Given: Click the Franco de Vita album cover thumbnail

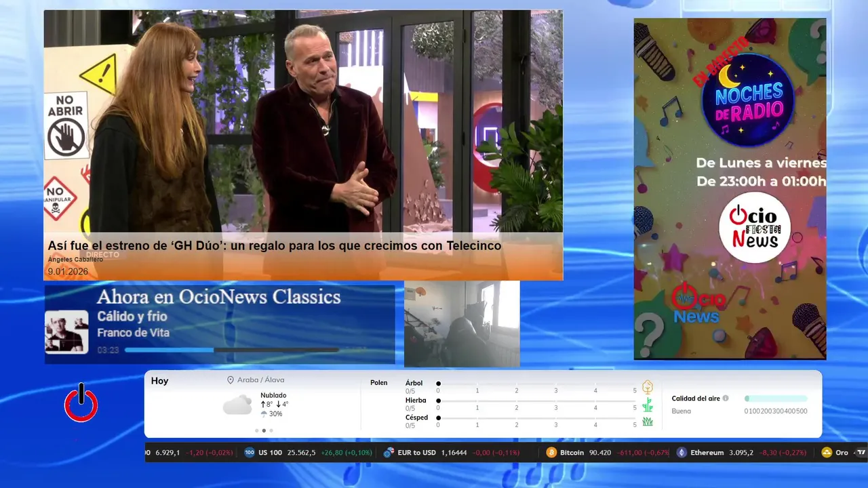Looking at the screenshot, I should (66, 332).
